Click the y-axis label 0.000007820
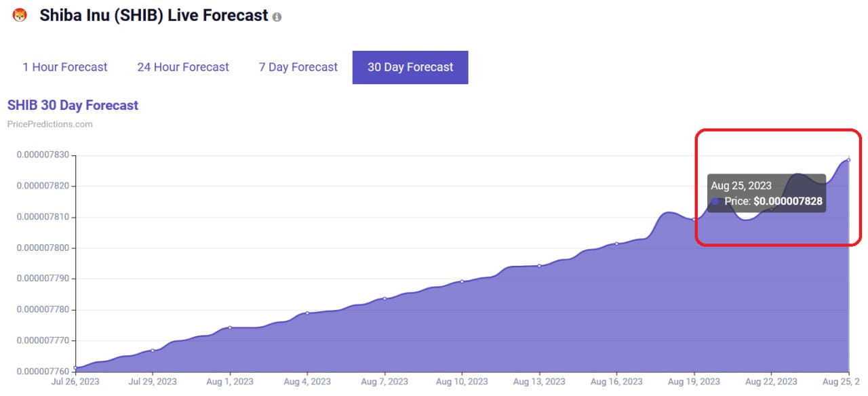 [43, 186]
